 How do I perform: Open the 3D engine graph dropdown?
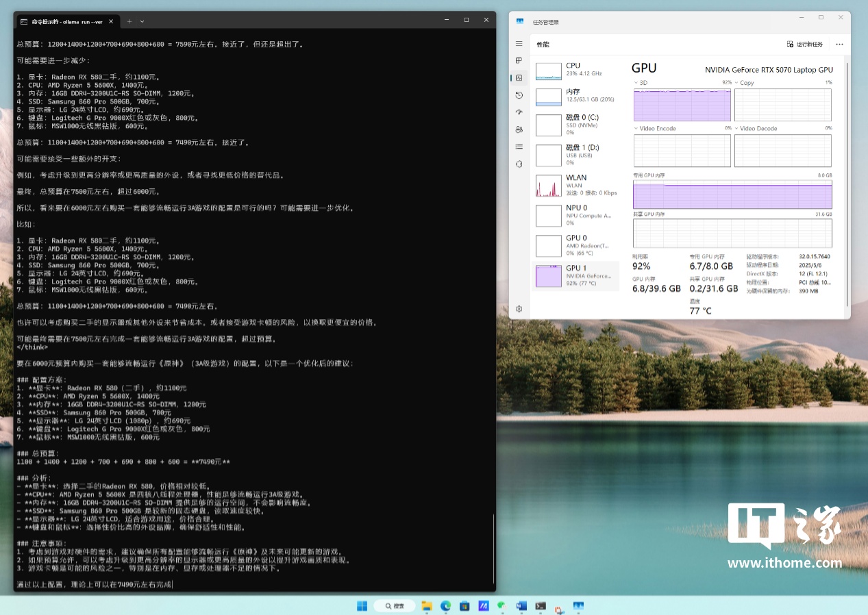tap(636, 83)
